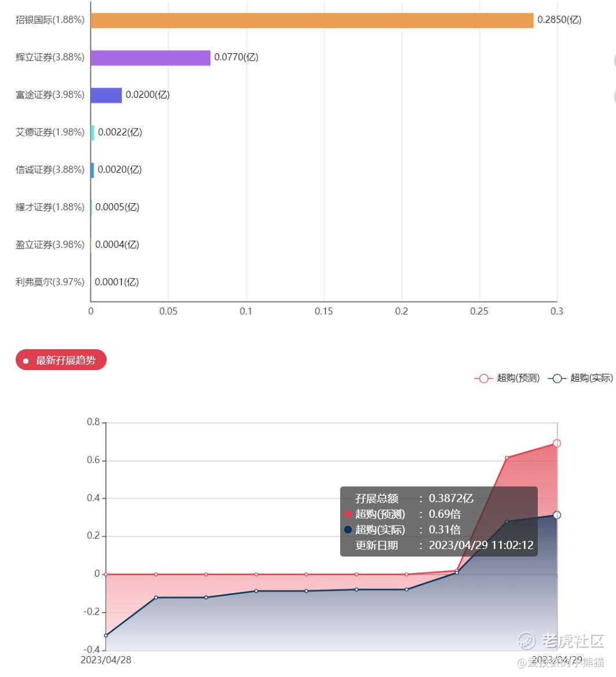Click value 0.0005(亿)
Image resolution: width=616 pixels, height=677 pixels.
[x=117, y=207]
